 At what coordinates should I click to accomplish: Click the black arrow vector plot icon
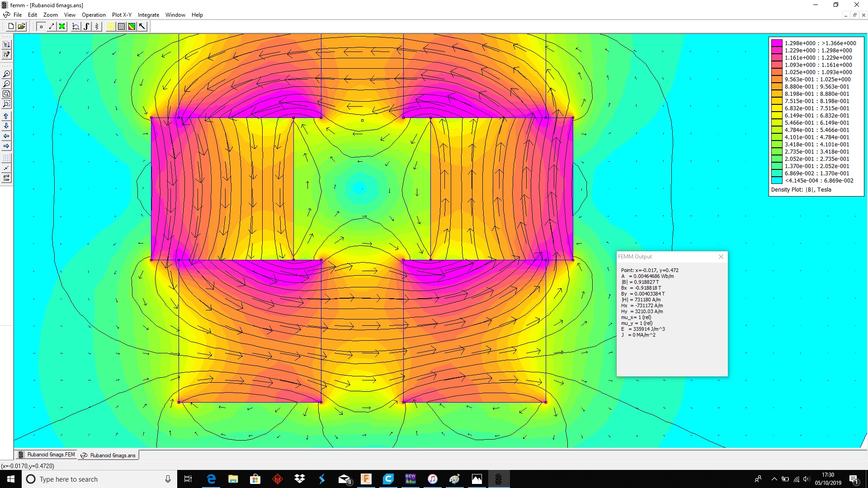pyautogui.click(x=142, y=27)
